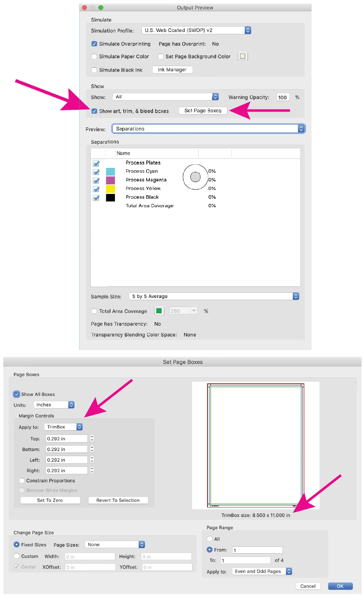The image size is (364, 596).
Task: Select Custom page size radio button
Action: [x=16, y=556]
